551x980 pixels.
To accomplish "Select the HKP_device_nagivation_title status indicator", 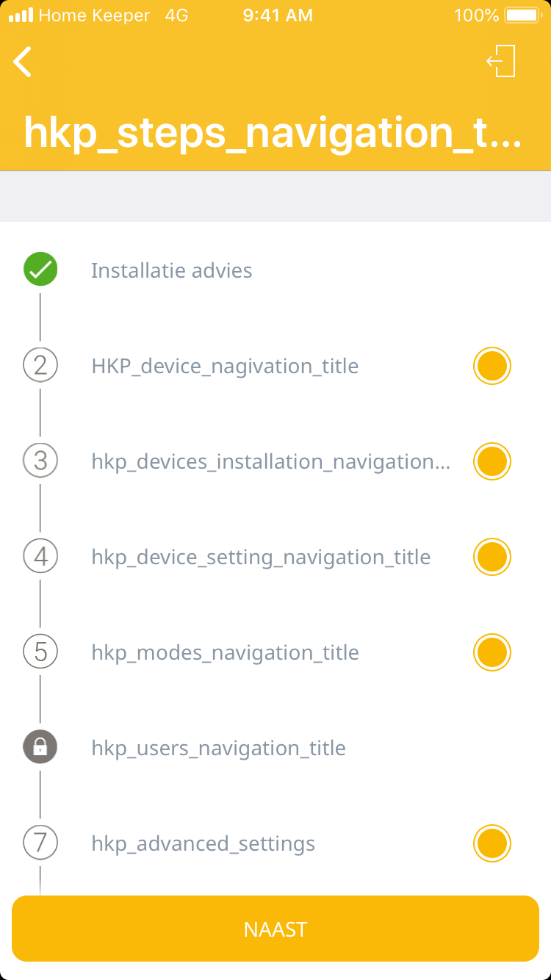I will (x=491, y=366).
